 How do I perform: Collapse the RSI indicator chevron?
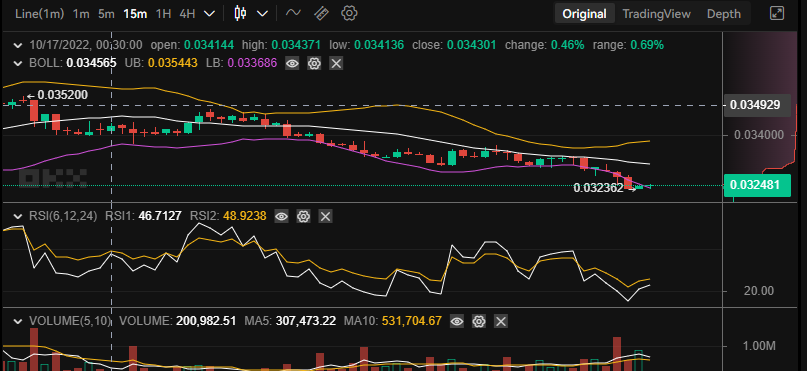(18, 216)
